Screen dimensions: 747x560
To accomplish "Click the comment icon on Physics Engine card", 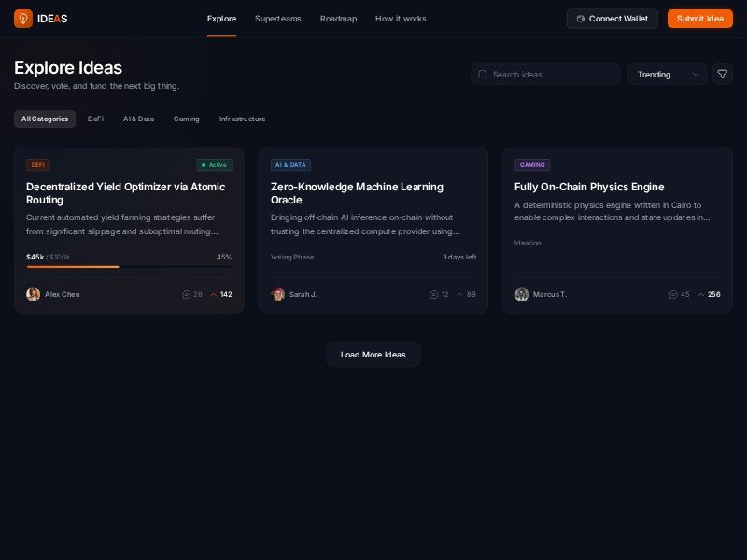I will pyautogui.click(x=673, y=295).
